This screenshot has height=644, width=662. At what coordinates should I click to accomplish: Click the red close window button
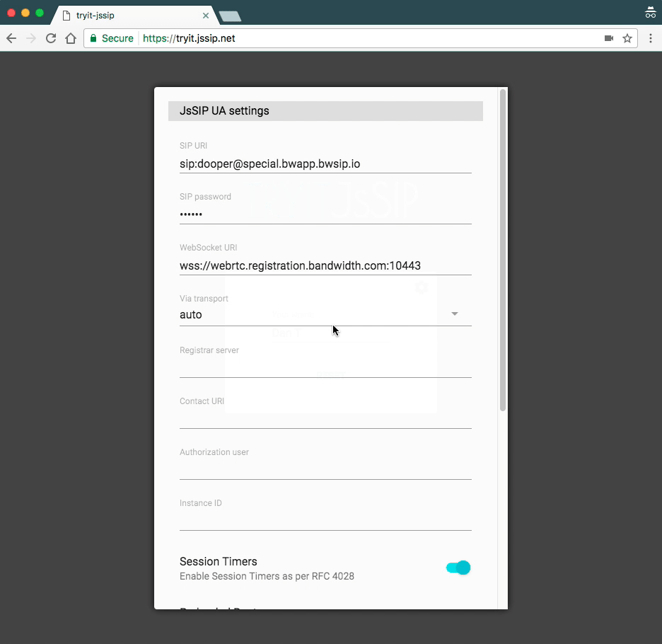click(11, 13)
